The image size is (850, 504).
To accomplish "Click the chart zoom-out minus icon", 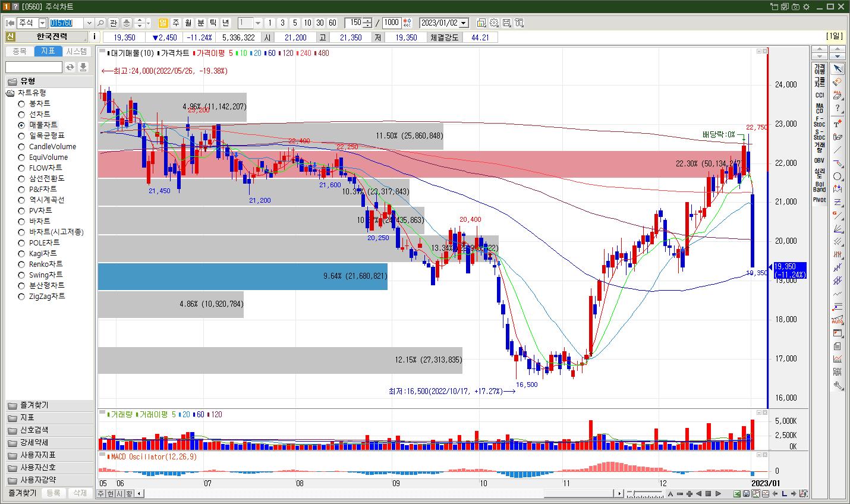I will (679, 494).
